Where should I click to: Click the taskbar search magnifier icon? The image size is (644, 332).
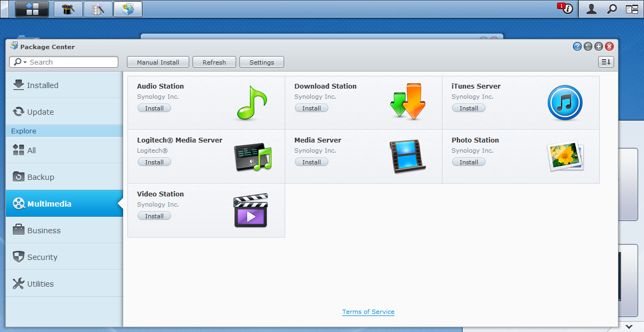[613, 9]
